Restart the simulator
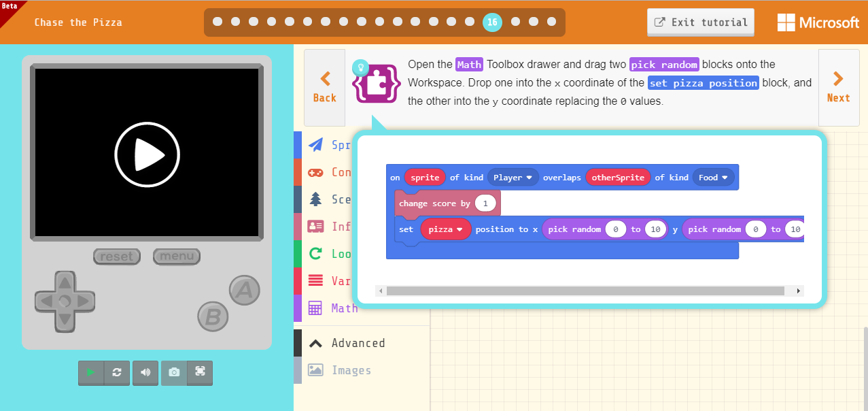This screenshot has height=411, width=868. click(116, 373)
